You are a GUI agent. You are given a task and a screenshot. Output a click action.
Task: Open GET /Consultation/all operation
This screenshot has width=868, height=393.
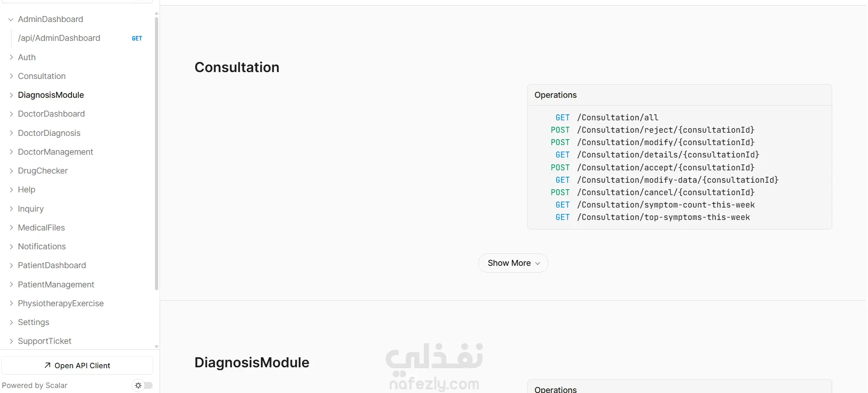(607, 118)
